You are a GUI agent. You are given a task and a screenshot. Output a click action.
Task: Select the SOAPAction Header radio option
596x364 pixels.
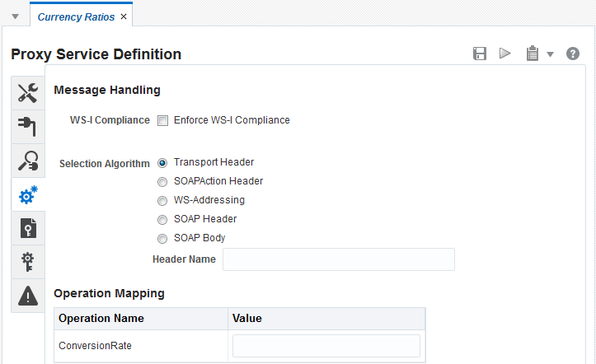(162, 182)
